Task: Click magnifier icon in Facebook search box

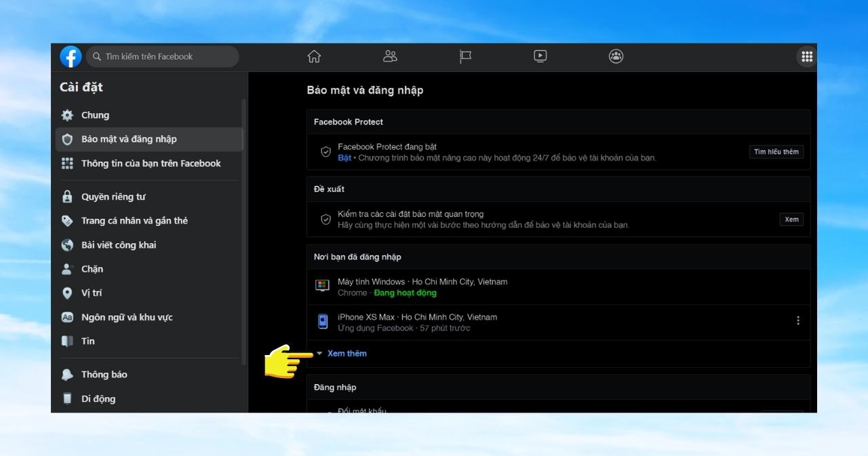Action: tap(97, 57)
